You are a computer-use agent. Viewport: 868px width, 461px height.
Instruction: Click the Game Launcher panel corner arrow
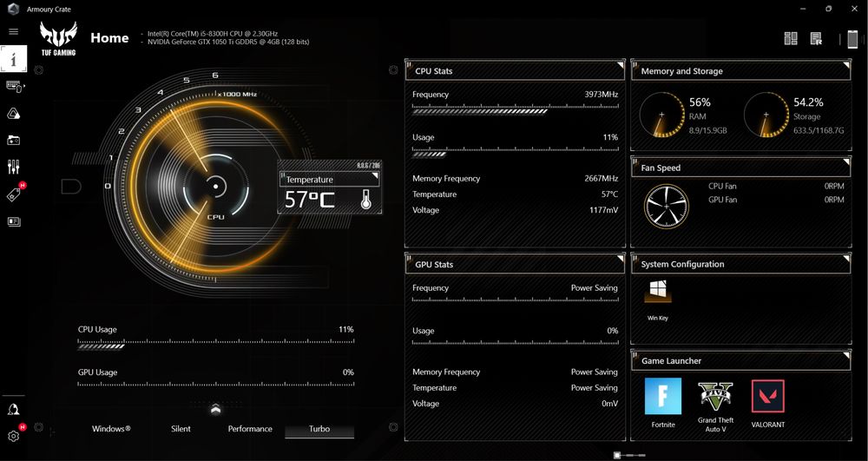coord(846,355)
